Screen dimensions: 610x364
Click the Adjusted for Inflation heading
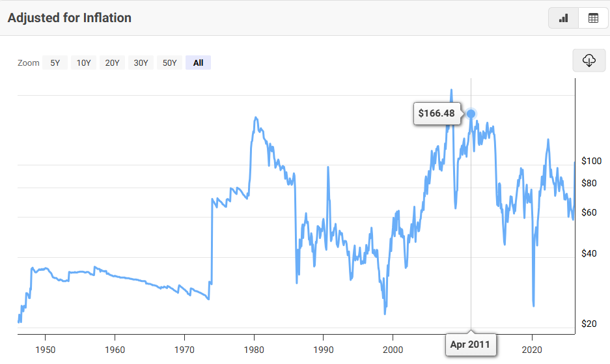tap(70, 18)
